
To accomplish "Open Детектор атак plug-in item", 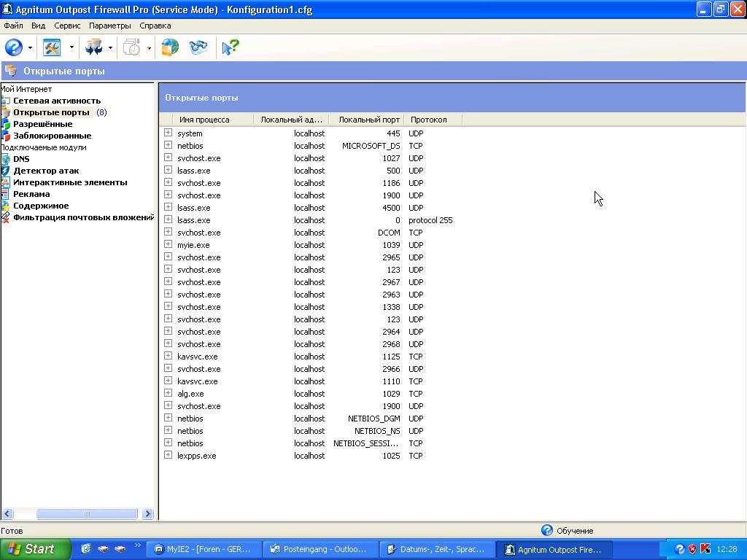I will point(46,171).
